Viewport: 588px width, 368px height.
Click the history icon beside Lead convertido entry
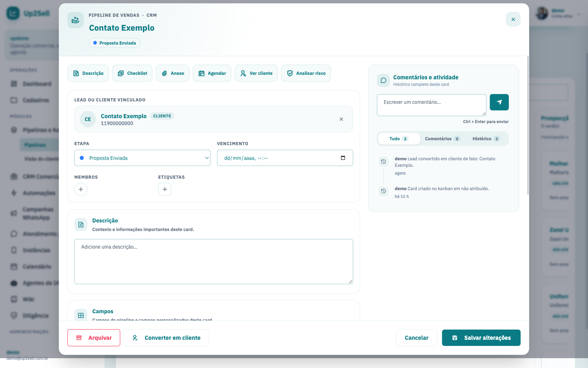(x=383, y=162)
